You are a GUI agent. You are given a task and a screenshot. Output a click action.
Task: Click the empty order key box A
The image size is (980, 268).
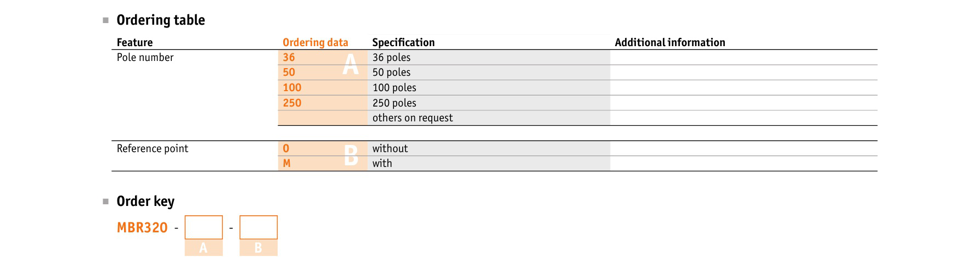click(204, 227)
